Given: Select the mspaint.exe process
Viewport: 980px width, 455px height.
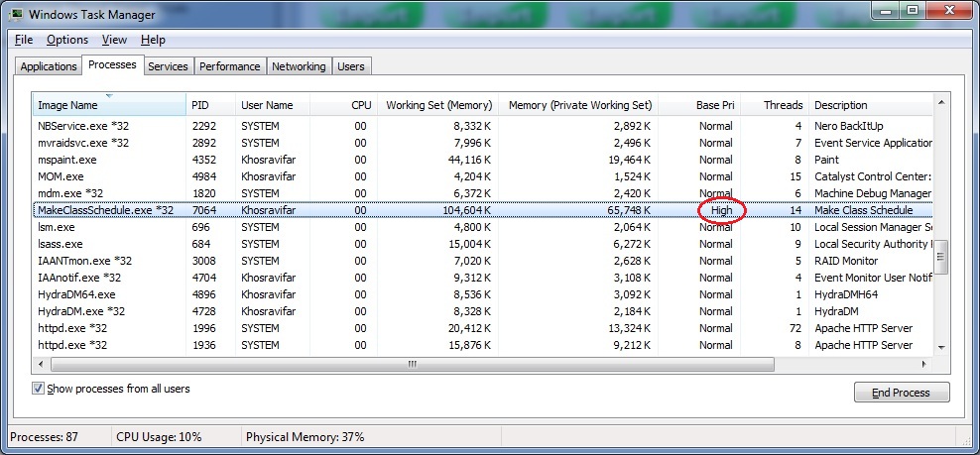Looking at the screenshot, I should [482, 160].
